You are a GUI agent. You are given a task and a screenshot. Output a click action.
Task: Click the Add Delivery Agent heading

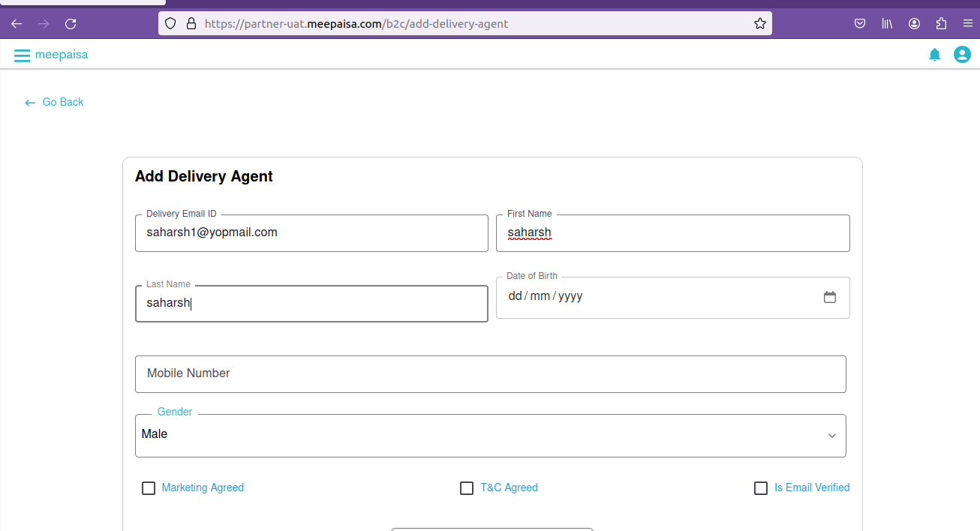204,176
